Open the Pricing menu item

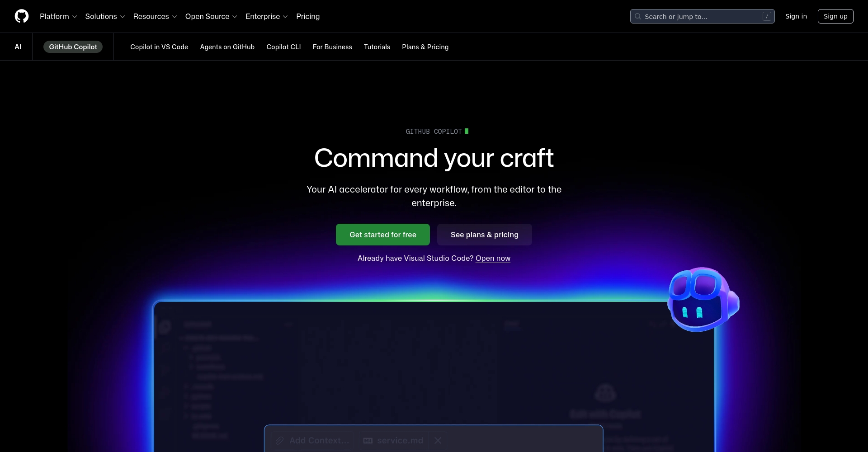(x=307, y=16)
